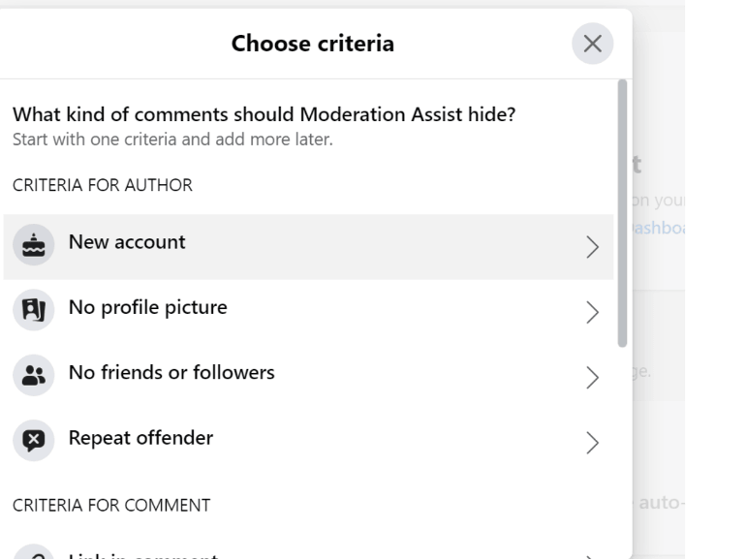746x560 pixels.
Task: Click the CRITERIA FOR COMMENT section heading
Action: 111,504
